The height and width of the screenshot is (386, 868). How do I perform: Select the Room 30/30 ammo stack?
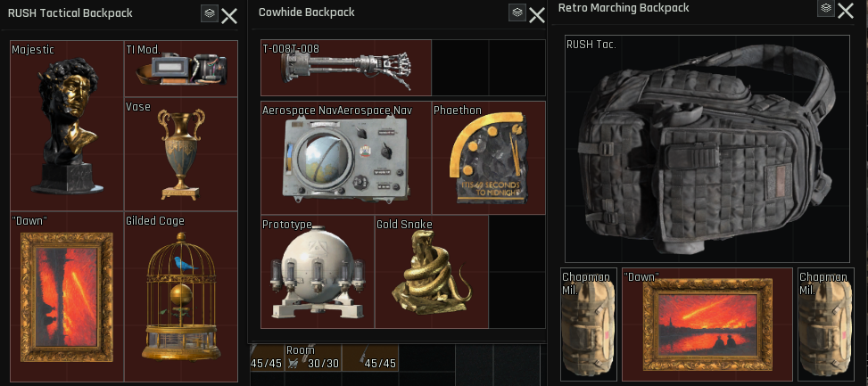click(x=312, y=357)
